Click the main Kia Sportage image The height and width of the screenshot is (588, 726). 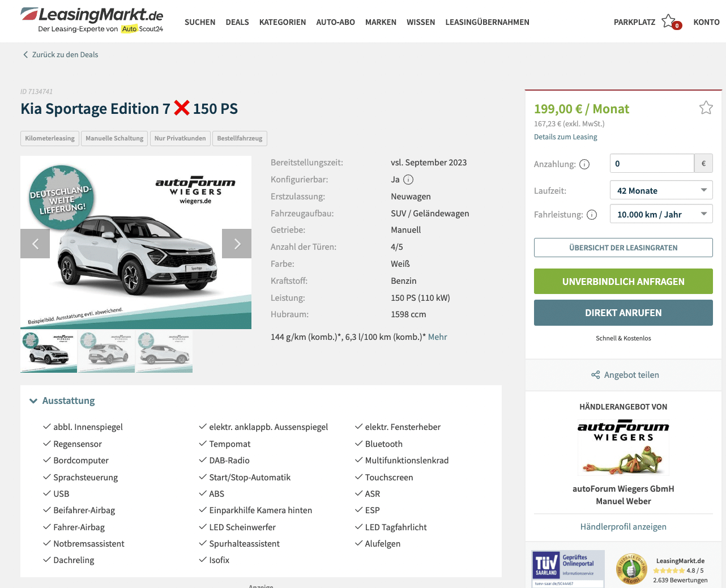pyautogui.click(x=136, y=242)
